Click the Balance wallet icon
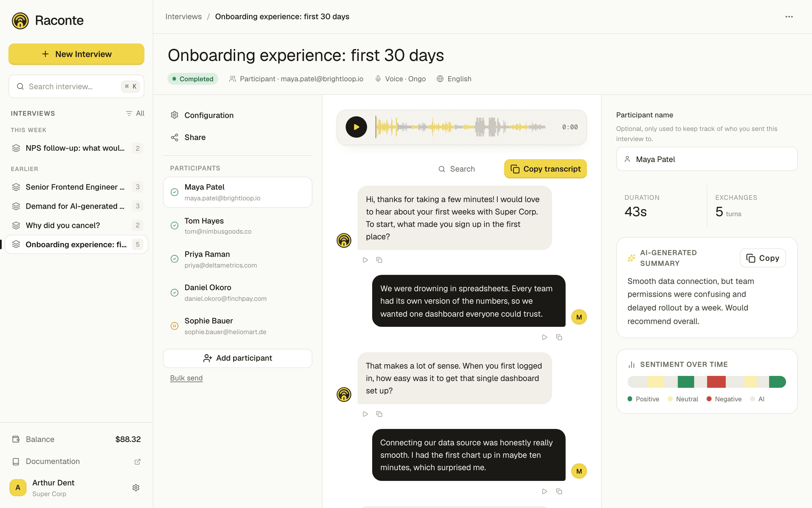The width and height of the screenshot is (812, 508). tap(16, 439)
